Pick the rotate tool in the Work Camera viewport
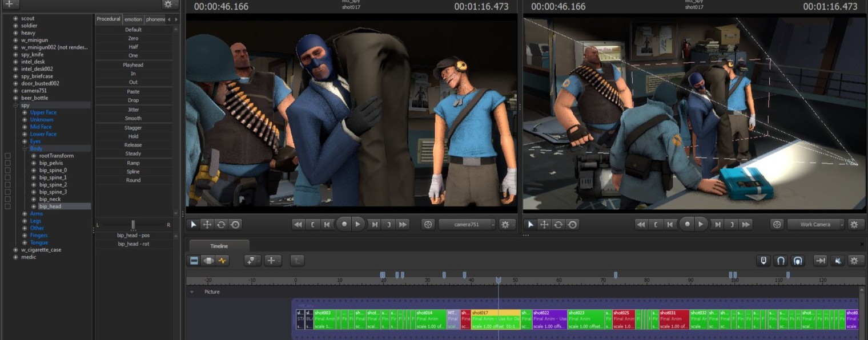868x340 pixels. click(x=558, y=225)
